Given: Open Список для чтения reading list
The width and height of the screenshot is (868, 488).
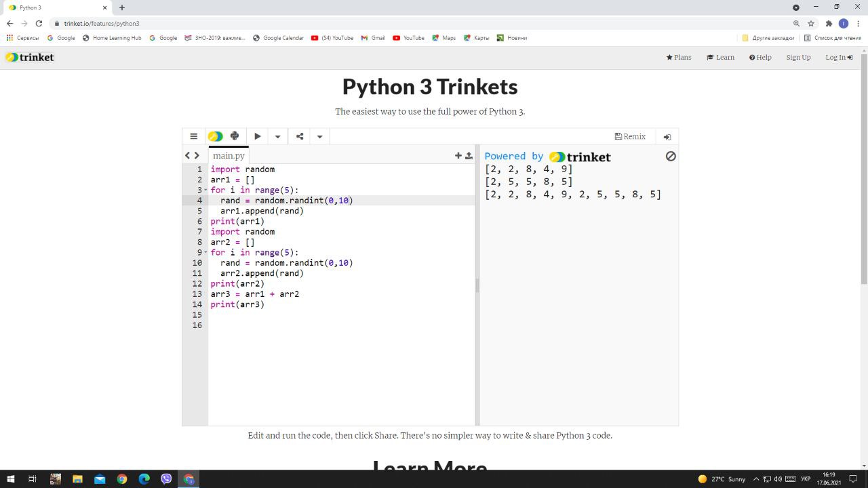Looking at the screenshot, I should (x=832, y=38).
